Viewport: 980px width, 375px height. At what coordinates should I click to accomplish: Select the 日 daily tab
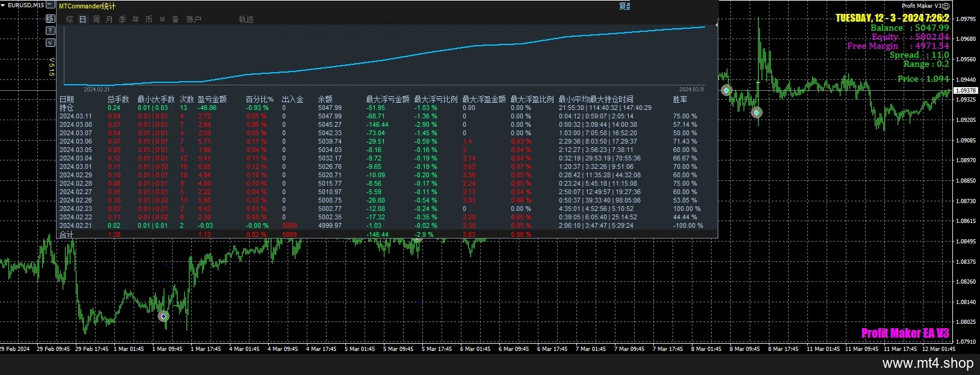pyautogui.click(x=83, y=19)
